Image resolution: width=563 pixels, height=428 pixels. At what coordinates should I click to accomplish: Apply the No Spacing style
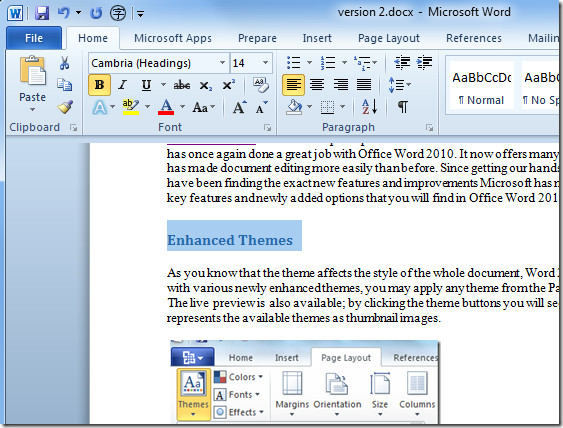point(540,85)
